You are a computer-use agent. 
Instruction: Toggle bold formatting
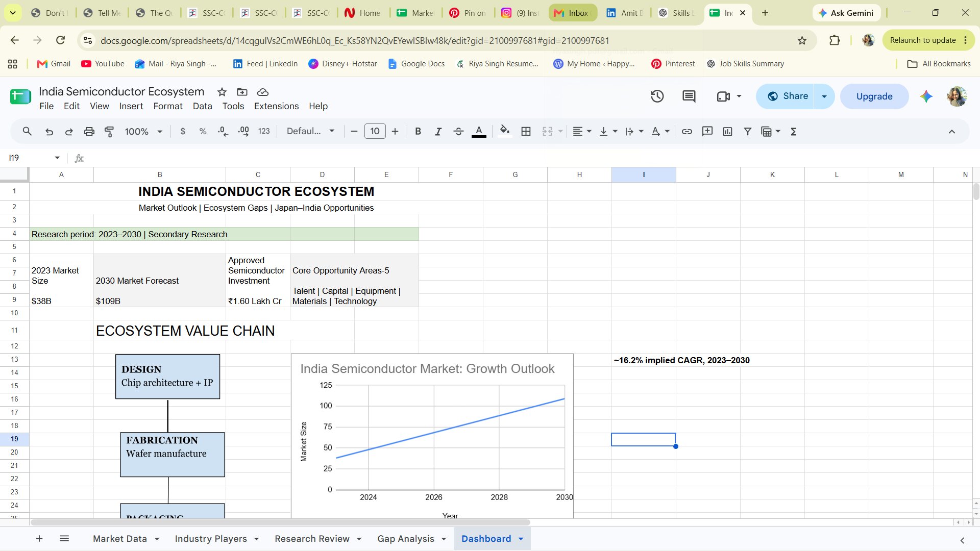(x=418, y=132)
